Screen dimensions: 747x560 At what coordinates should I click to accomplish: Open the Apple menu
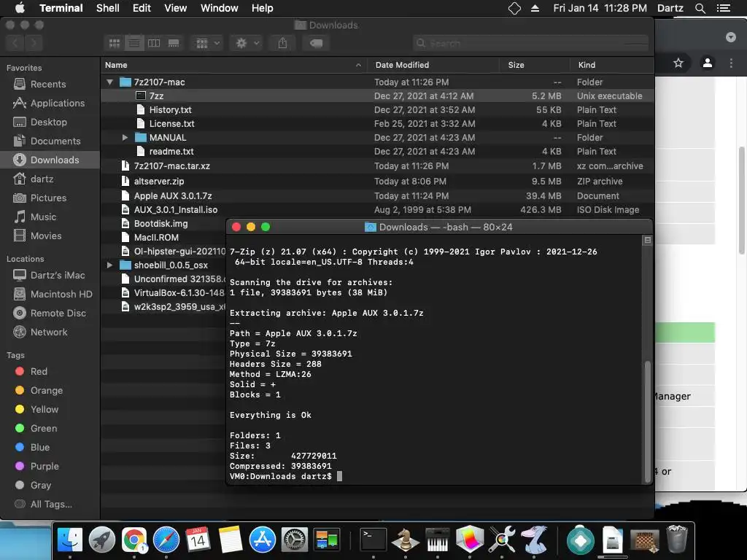(x=20, y=8)
